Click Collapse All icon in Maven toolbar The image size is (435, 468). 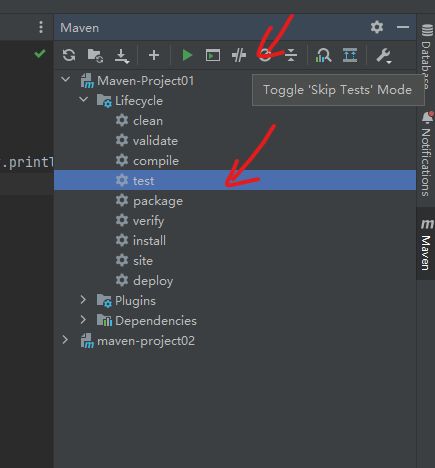click(x=291, y=55)
